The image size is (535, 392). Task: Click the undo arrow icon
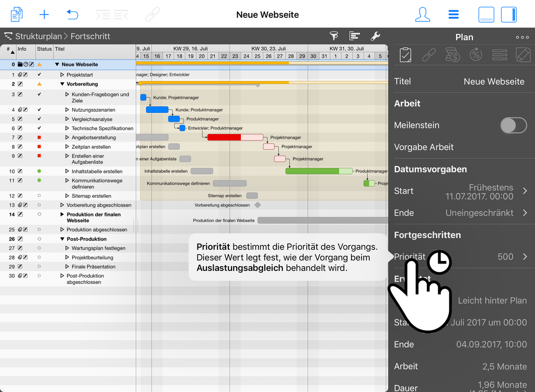[x=73, y=14]
